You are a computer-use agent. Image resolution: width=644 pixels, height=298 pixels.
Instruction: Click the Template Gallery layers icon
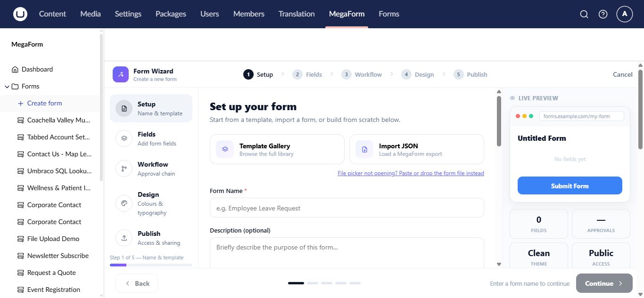click(225, 149)
